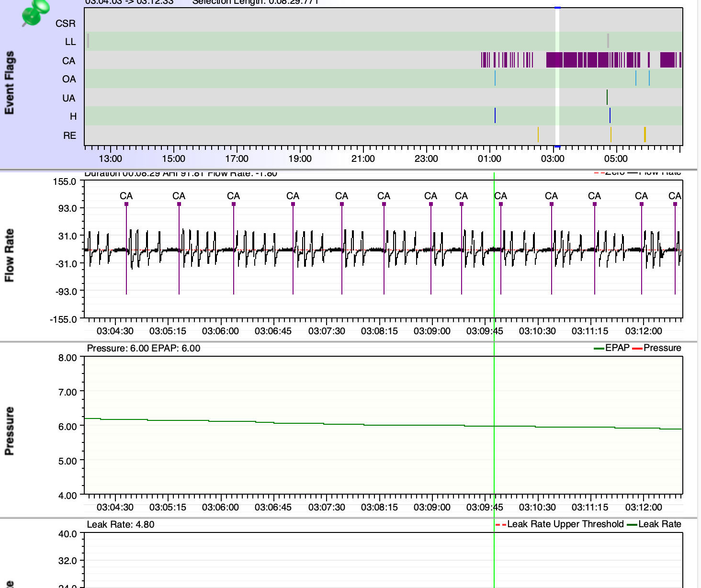Select the CSR row label in Event Flags
Screen dimensions: 701x588
[x=66, y=23]
